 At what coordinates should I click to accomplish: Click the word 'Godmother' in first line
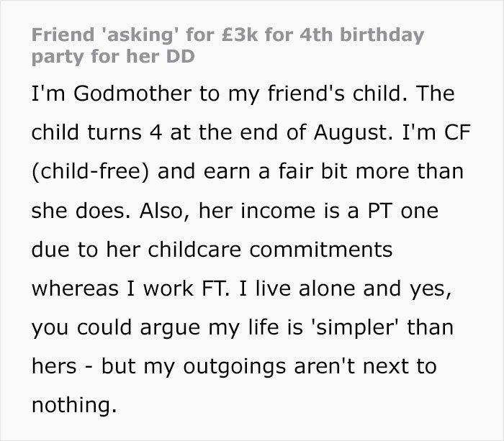[x=119, y=94]
